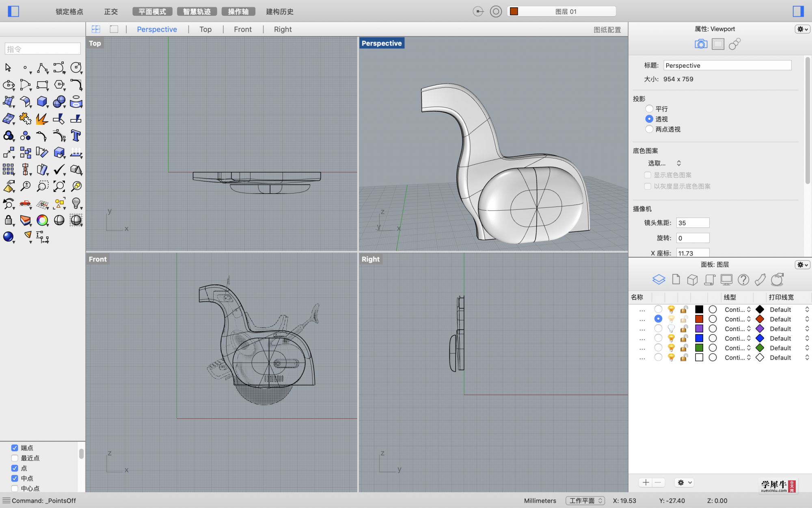The image size is (812, 508).
Task: Toggle the 锁定格点 grid snap
Action: [69, 12]
